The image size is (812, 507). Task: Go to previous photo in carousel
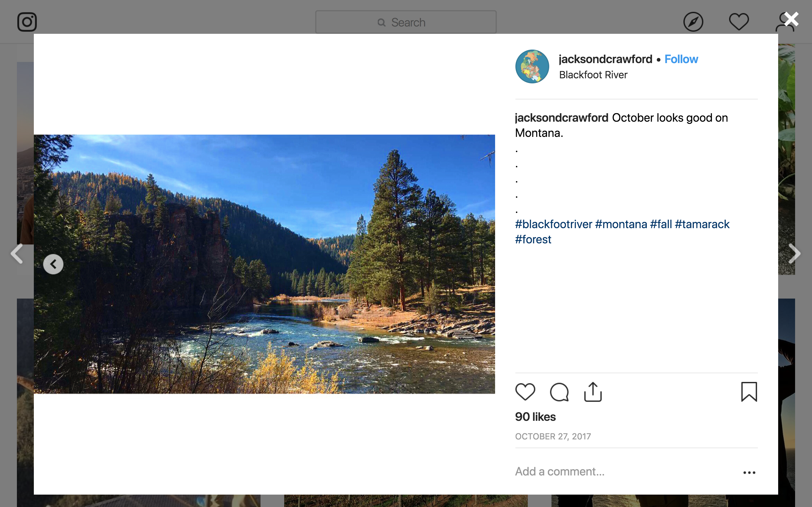pyautogui.click(x=53, y=264)
